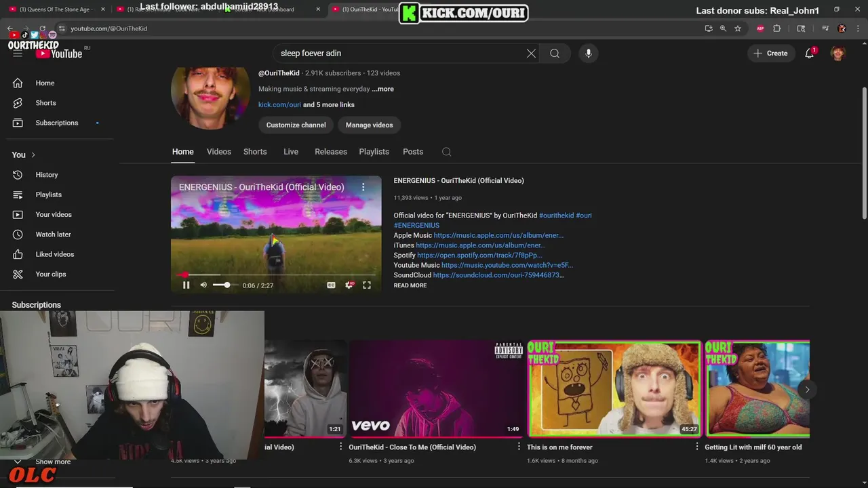Click #ourithekid hashtag
The height and width of the screenshot is (488, 868).
point(556,216)
